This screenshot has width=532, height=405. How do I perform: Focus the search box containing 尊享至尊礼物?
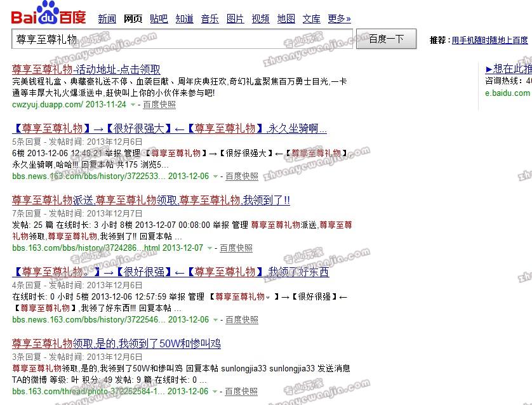[x=182, y=39]
